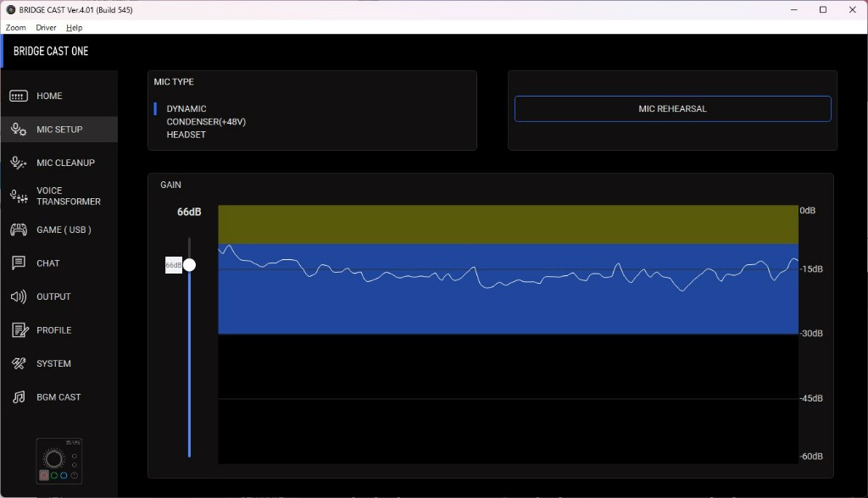Screen dimensions: 868x498
Task: Click the Voice Transformer sliders icon
Action: click(x=19, y=196)
